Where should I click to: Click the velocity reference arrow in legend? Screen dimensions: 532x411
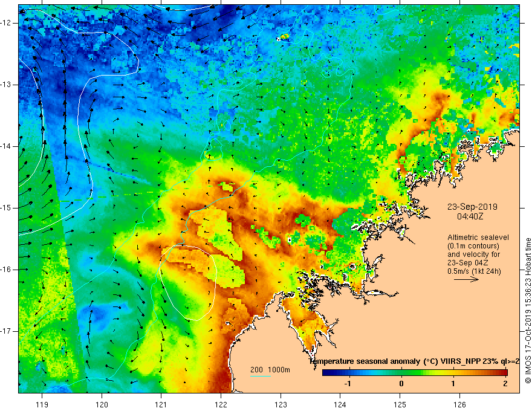pyautogui.click(x=466, y=279)
